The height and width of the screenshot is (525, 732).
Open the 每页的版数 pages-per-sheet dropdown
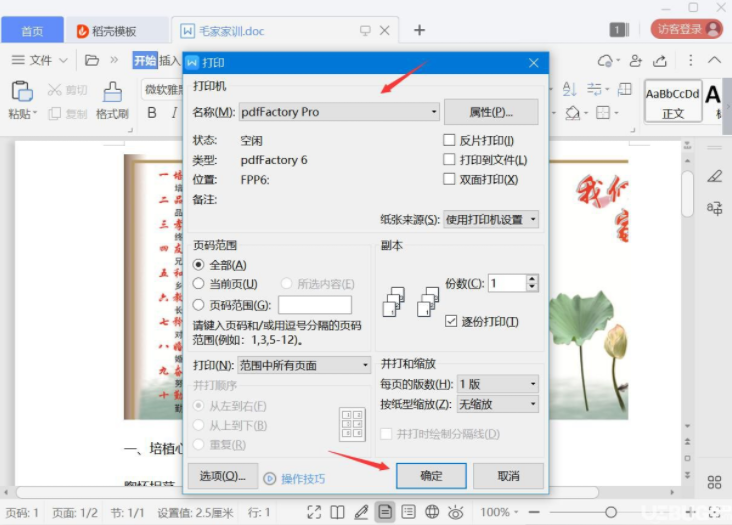point(498,384)
